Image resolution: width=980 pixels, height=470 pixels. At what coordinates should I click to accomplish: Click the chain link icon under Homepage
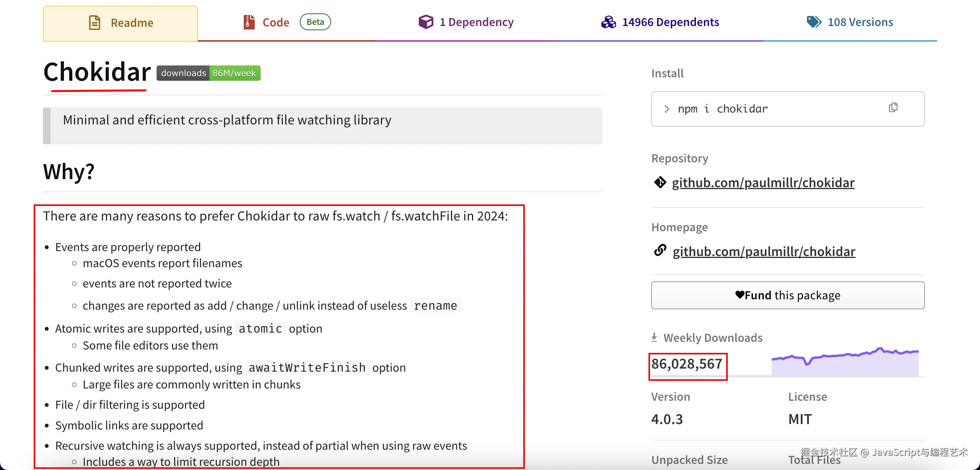pyautogui.click(x=660, y=251)
